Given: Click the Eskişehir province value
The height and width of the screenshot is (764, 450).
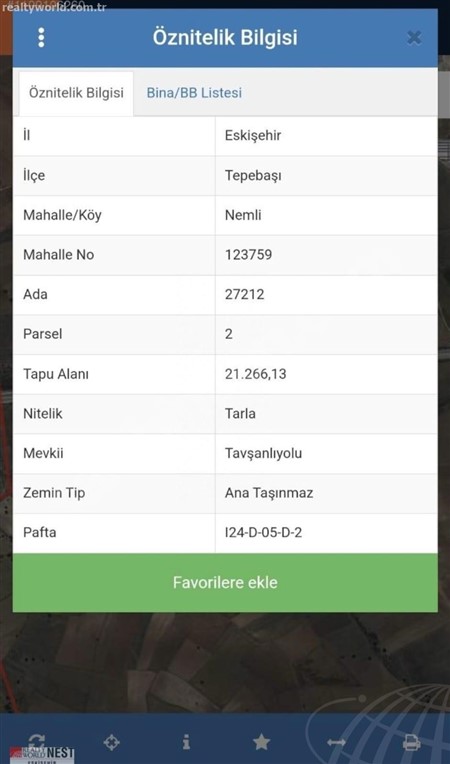Looking at the screenshot, I should [x=253, y=135].
